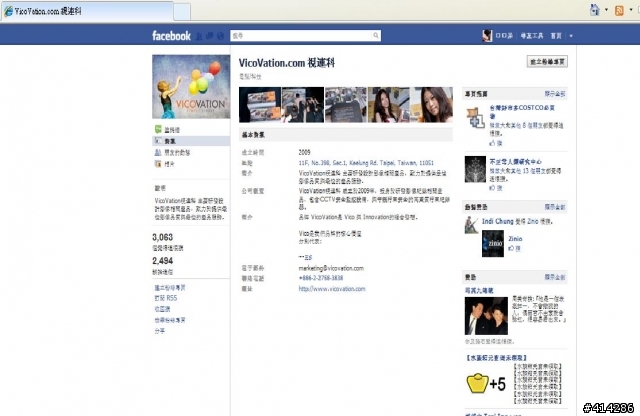640x416 pixels.
Task: Like the second recommended page
Action: point(496,188)
